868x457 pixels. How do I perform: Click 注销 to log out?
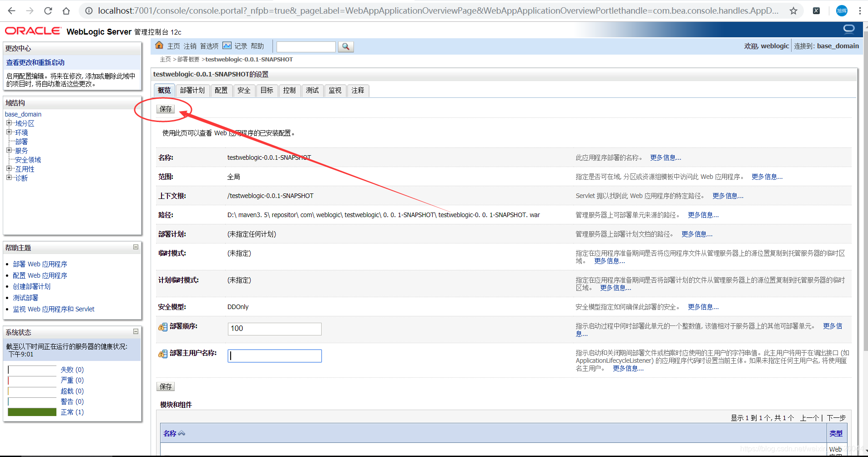coord(190,46)
